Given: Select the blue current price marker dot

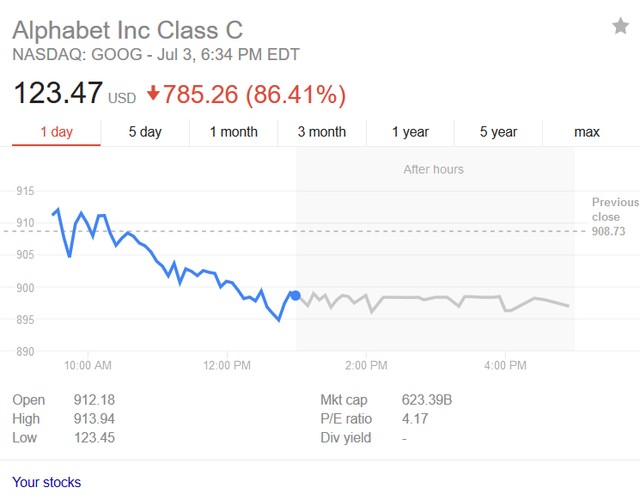Looking at the screenshot, I should 296,296.
